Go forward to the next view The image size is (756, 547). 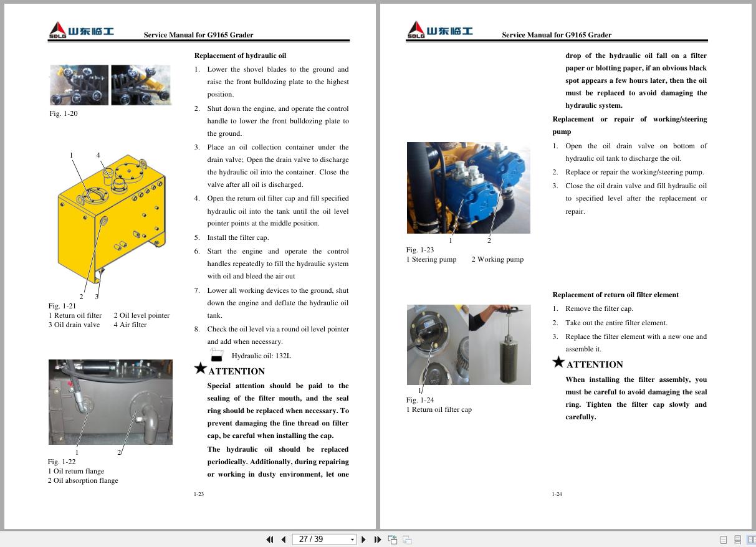click(406, 540)
